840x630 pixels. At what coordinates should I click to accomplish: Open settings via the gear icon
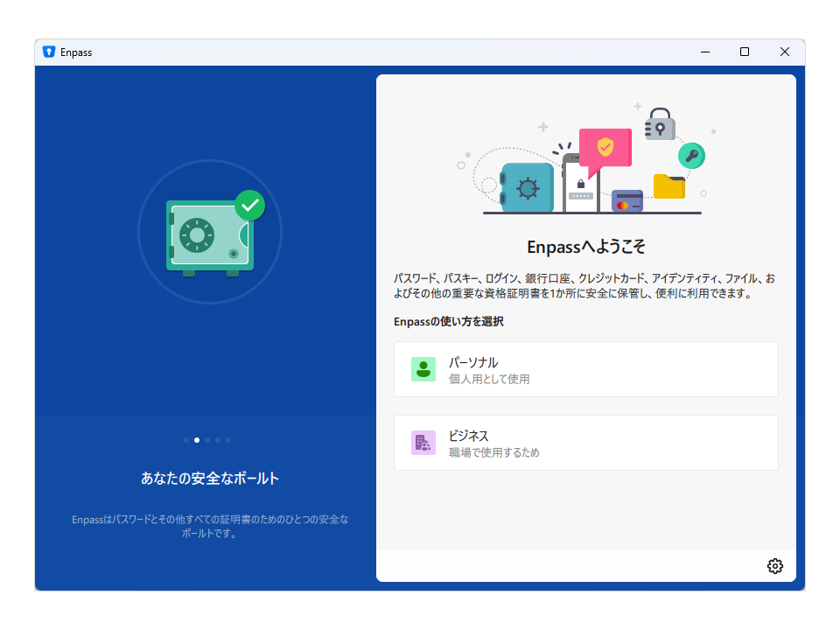(774, 566)
